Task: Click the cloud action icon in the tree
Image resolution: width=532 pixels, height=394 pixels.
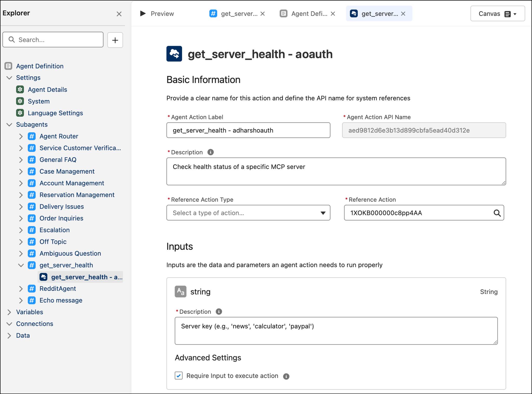Action: click(x=43, y=277)
